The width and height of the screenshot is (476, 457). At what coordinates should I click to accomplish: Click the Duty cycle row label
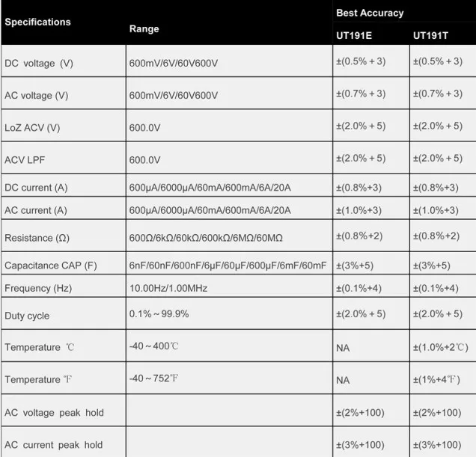click(x=27, y=316)
